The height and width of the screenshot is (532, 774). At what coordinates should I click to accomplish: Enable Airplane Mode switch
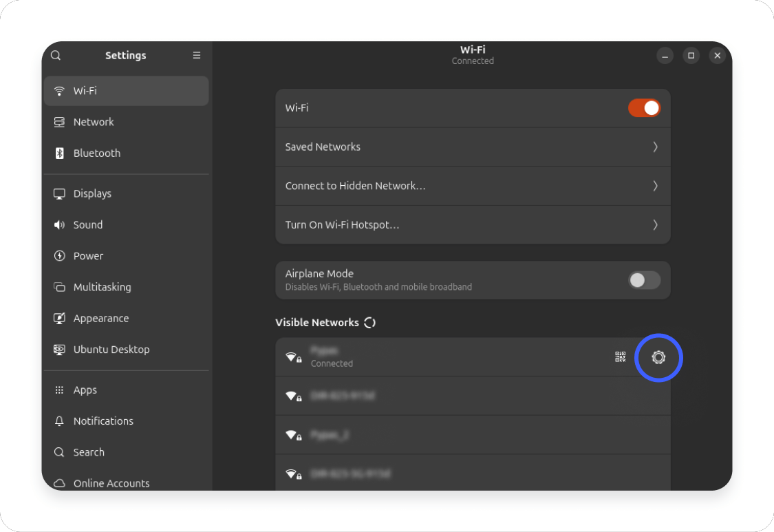coord(644,280)
